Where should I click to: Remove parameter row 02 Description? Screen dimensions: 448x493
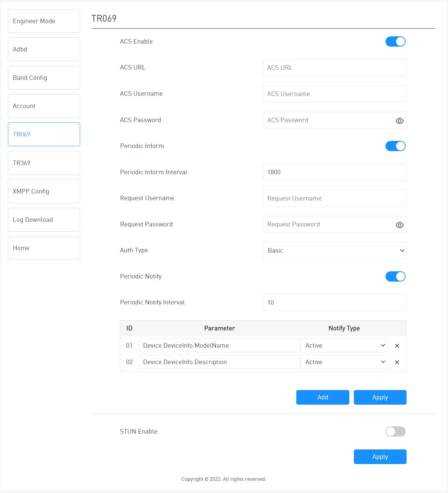point(397,362)
